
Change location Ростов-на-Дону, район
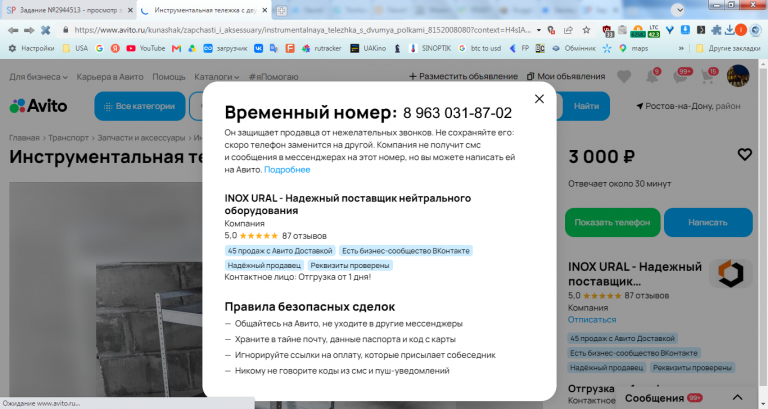688,106
